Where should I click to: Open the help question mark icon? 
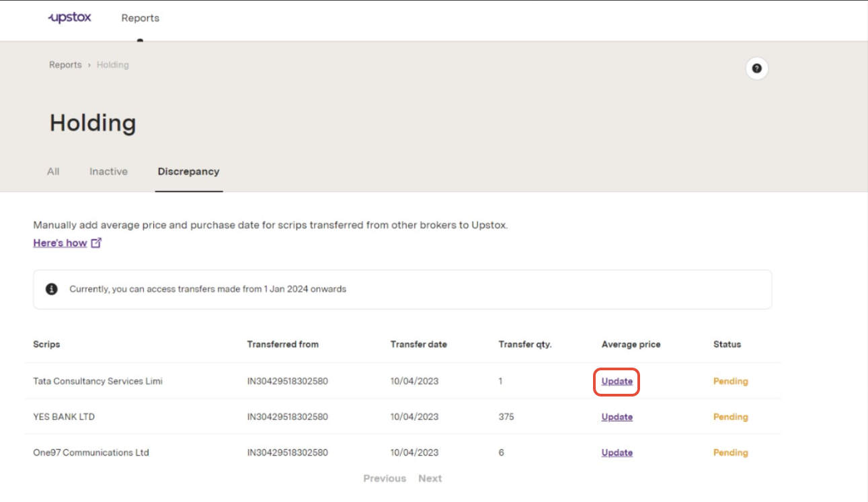tap(756, 69)
